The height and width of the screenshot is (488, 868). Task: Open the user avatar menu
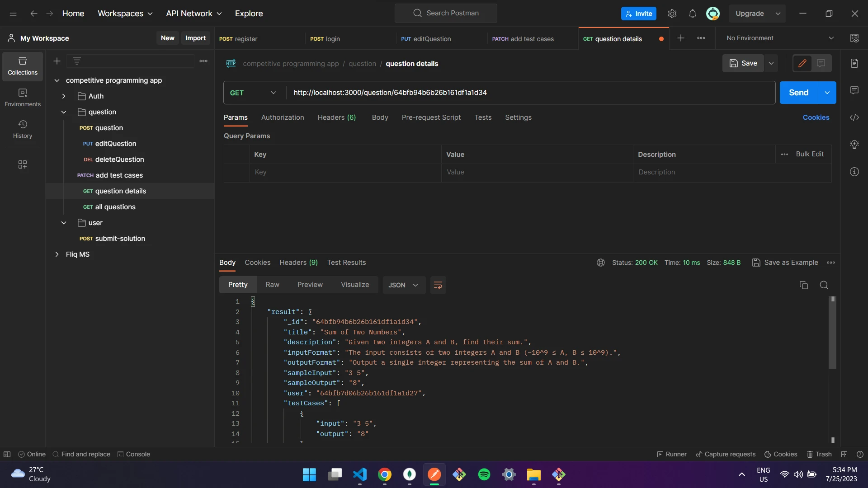tap(713, 14)
